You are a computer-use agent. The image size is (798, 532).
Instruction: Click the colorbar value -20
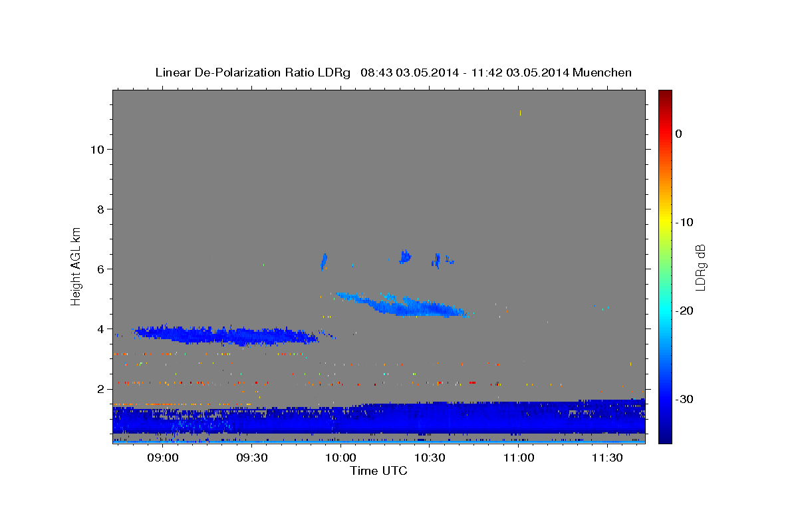pos(684,311)
